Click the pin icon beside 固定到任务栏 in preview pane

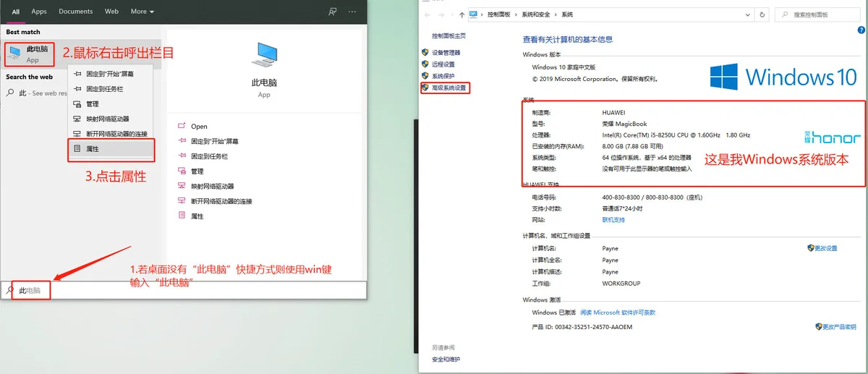coord(182,156)
